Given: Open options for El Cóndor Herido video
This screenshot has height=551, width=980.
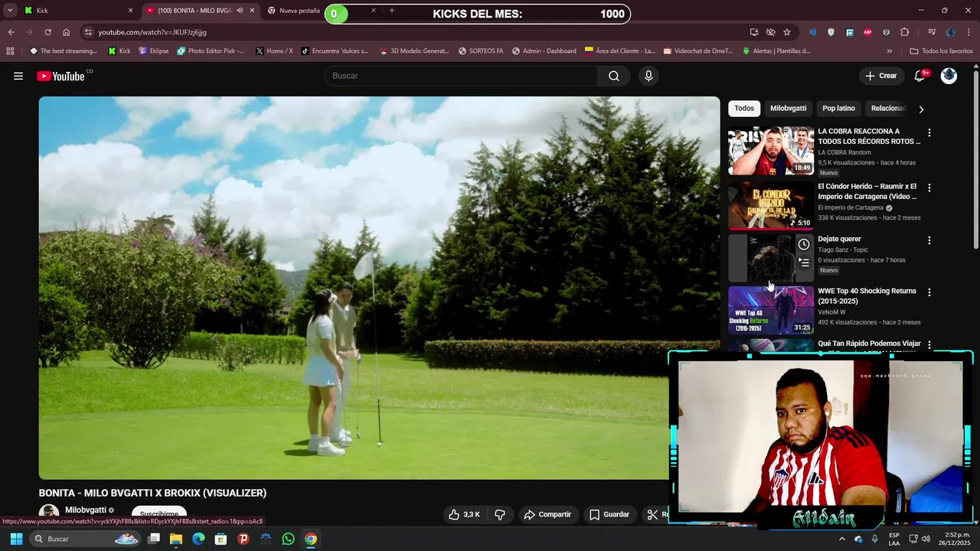Looking at the screenshot, I should point(929,187).
